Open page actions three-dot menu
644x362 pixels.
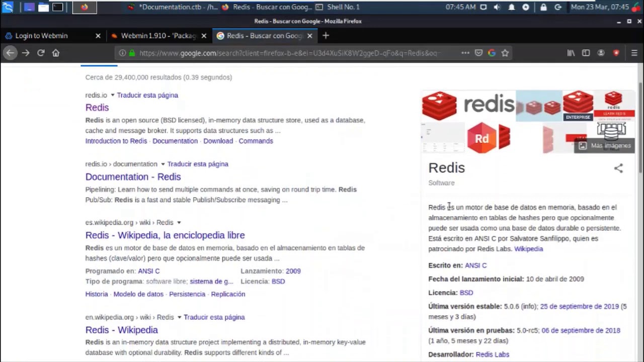[465, 53]
